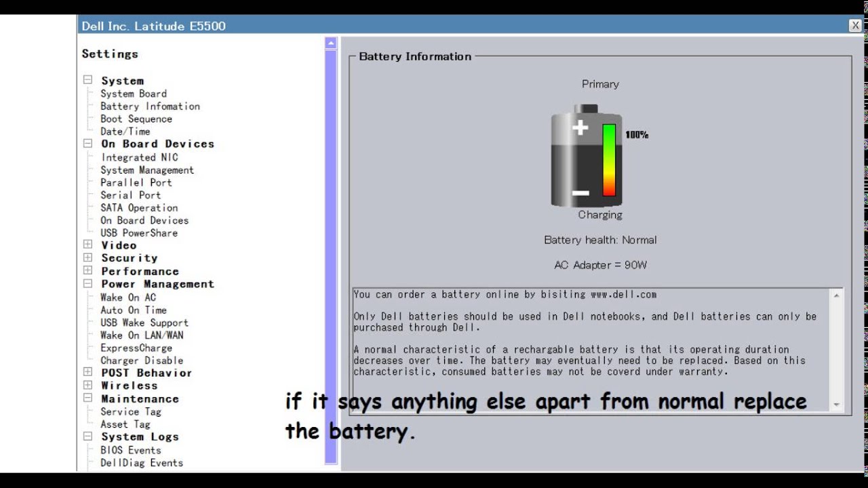Open Asset Tag settings
The height and width of the screenshot is (488, 868).
click(x=125, y=424)
